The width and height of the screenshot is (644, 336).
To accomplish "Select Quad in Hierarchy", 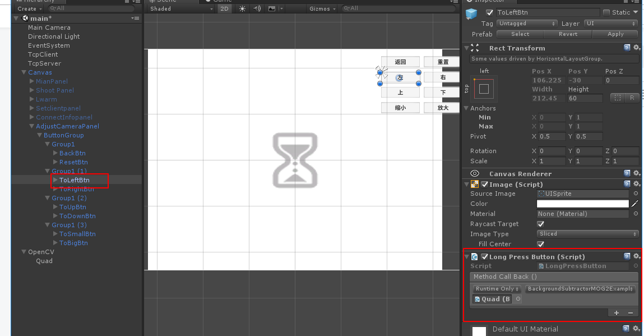I will click(x=44, y=261).
